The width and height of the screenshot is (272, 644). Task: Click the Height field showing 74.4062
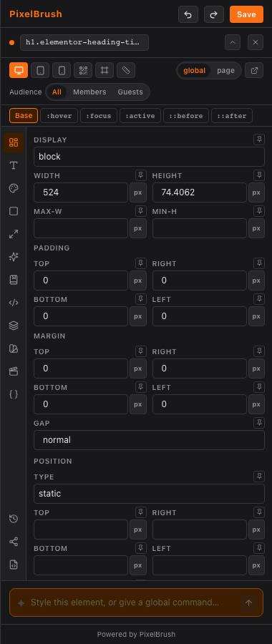click(200, 192)
